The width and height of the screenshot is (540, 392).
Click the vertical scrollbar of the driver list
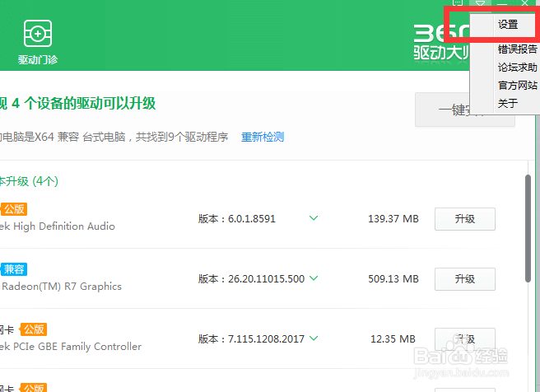[528, 228]
